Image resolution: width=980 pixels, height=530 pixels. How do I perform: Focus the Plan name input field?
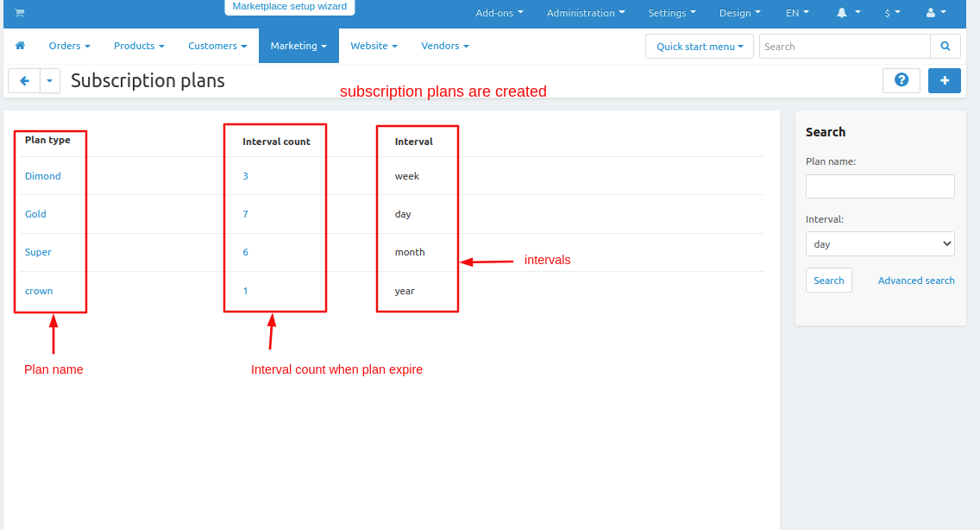pyautogui.click(x=880, y=186)
